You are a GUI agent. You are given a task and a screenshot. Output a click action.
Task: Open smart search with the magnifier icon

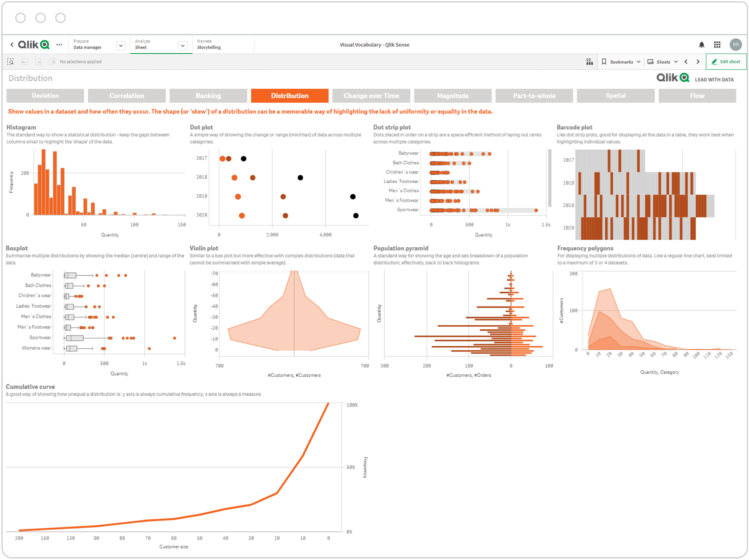[x=10, y=61]
